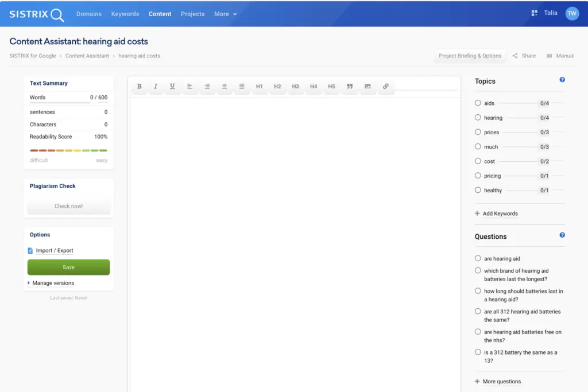Apply underline formatting

pyautogui.click(x=172, y=86)
